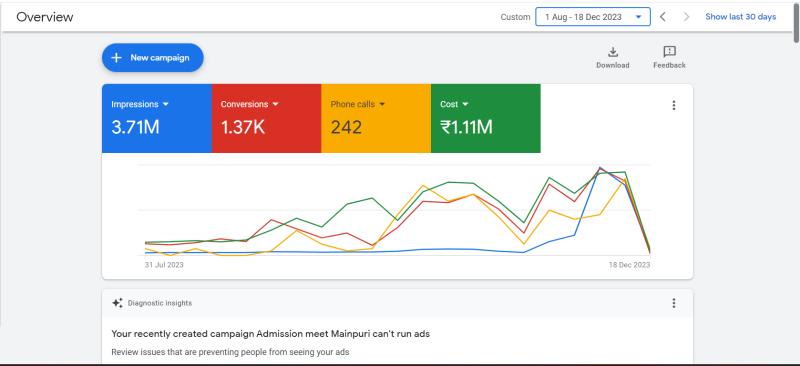The image size is (800, 366).
Task: Click the next date range arrow
Action: pyautogui.click(x=686, y=17)
